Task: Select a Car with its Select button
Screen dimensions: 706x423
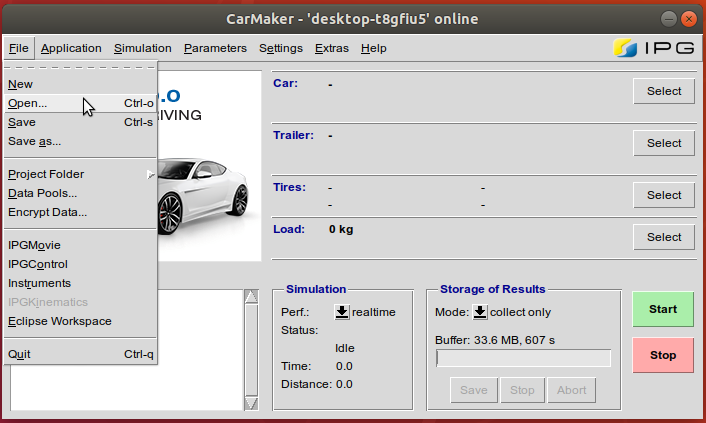Action: [664, 91]
